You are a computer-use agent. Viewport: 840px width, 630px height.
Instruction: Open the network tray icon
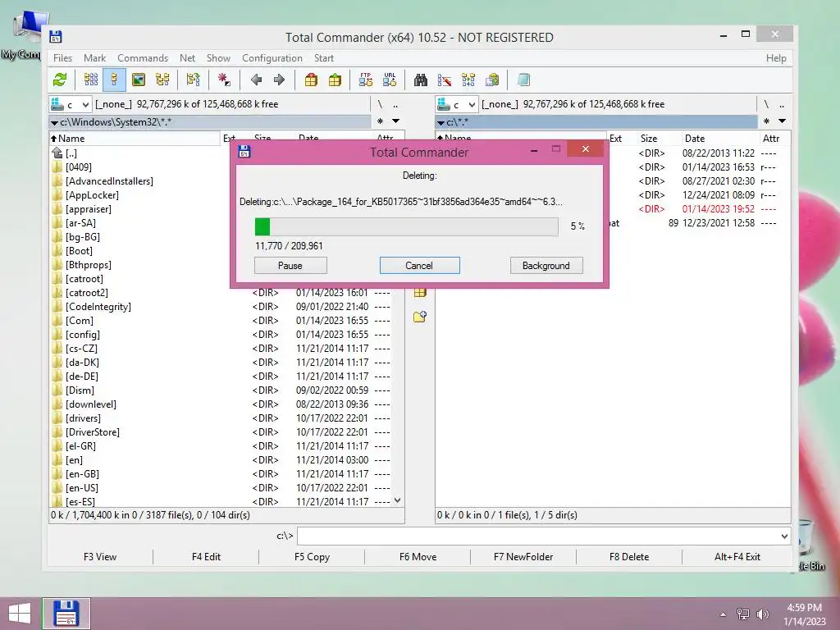point(742,614)
